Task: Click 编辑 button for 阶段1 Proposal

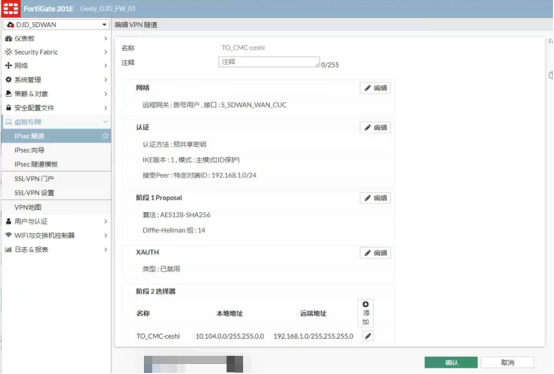Action: click(x=375, y=198)
